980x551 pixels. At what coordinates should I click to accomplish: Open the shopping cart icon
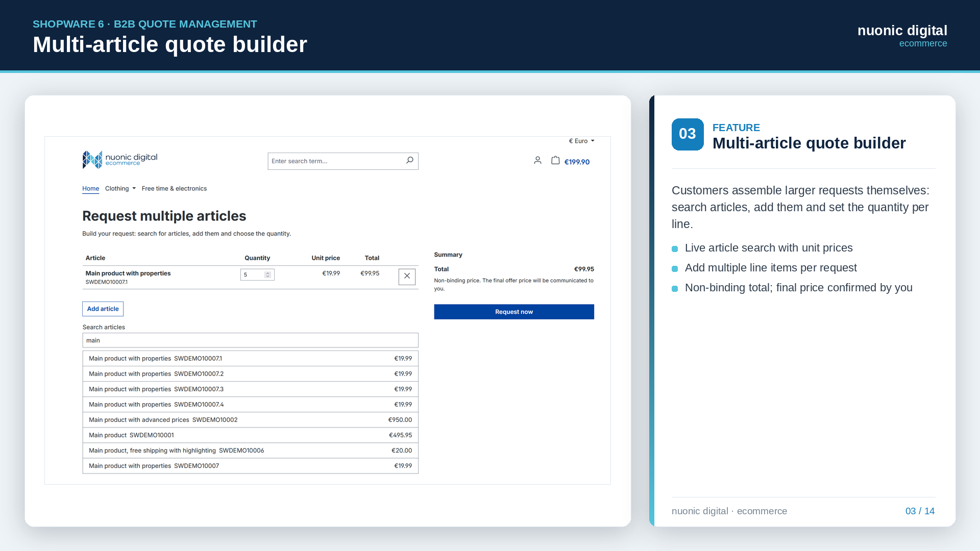tap(555, 161)
